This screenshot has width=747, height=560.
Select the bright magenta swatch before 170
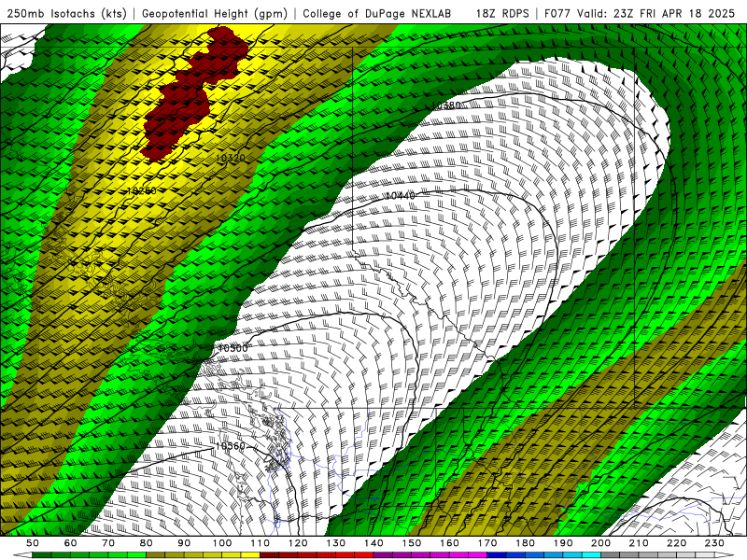click(x=477, y=555)
